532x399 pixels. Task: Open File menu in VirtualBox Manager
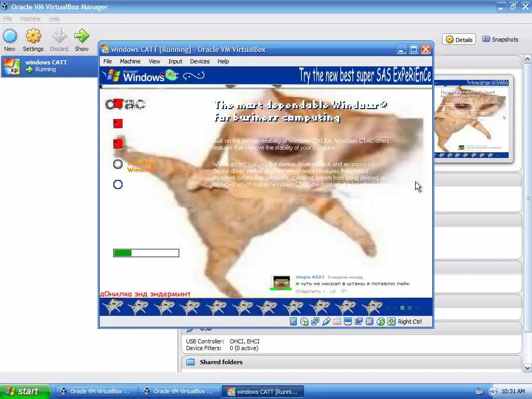point(8,19)
